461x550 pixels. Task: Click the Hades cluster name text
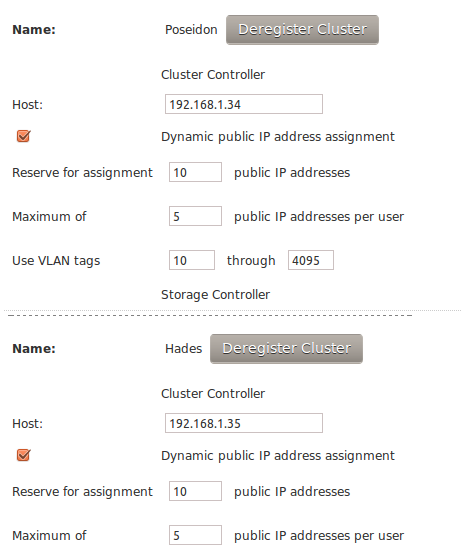pyautogui.click(x=183, y=349)
